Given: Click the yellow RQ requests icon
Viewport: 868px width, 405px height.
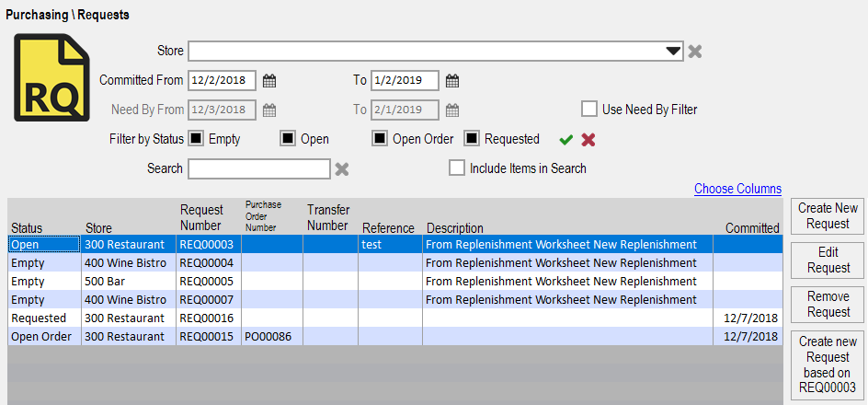Looking at the screenshot, I should tap(51, 77).
